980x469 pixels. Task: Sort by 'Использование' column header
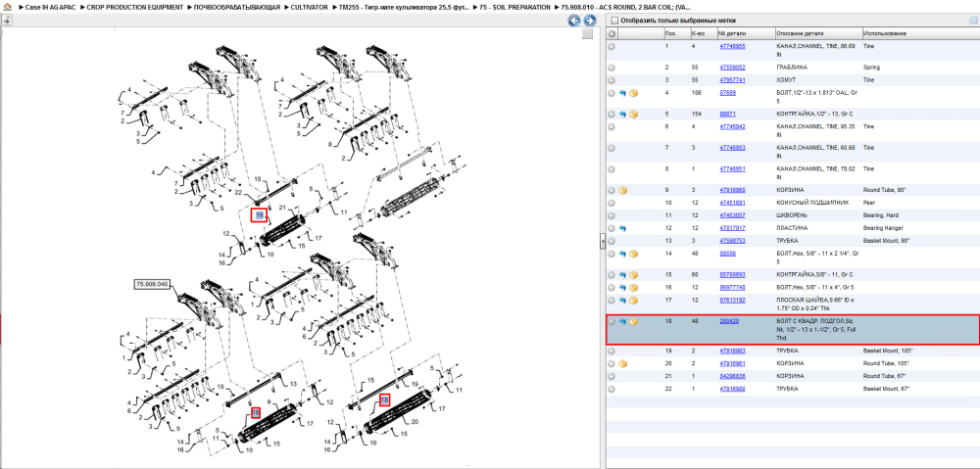(x=920, y=33)
